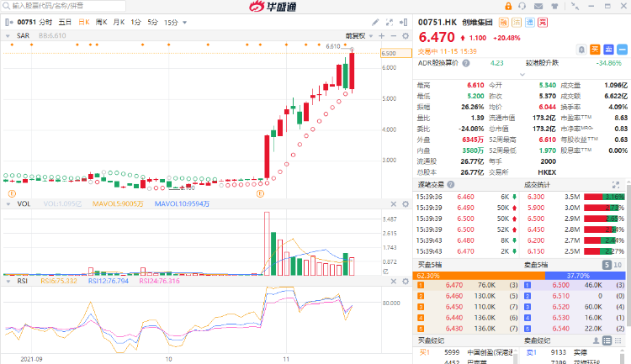
Task: Switch to 日K daily candlestick tab
Action: click(x=84, y=22)
